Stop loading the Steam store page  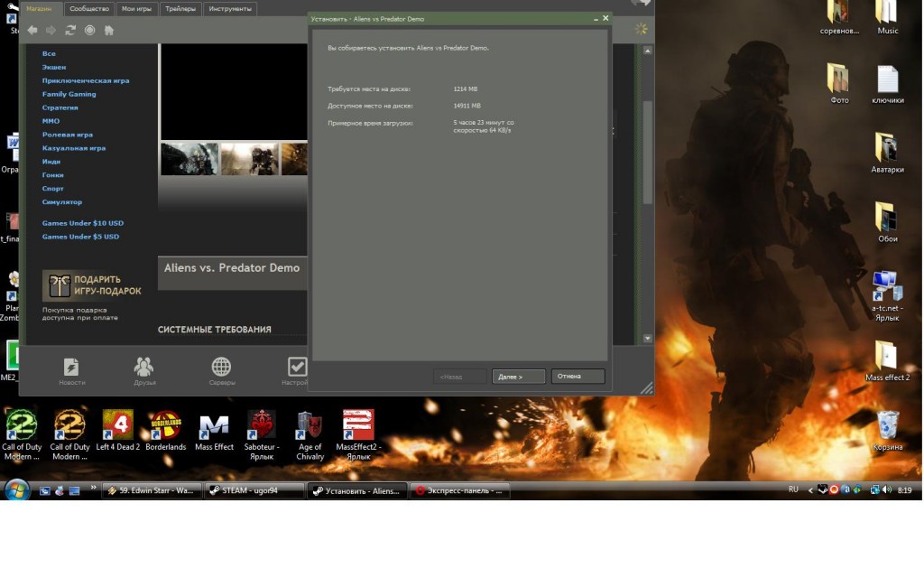point(89,30)
